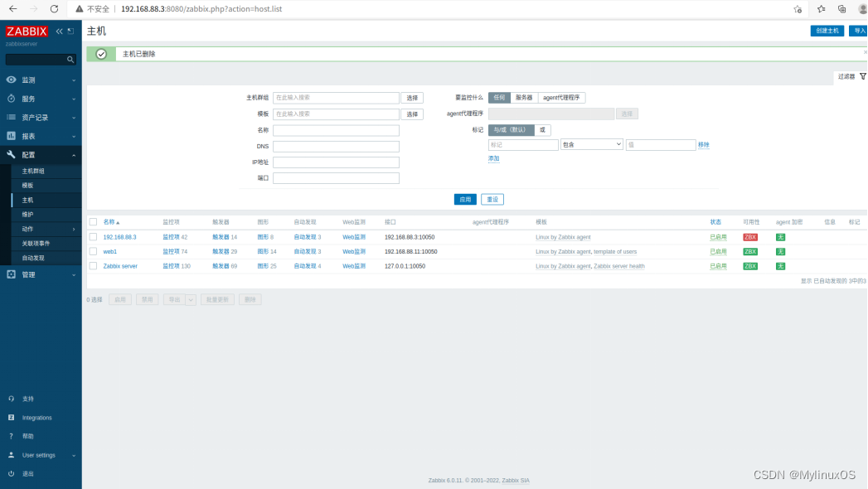Select 或 tag mode

click(542, 130)
